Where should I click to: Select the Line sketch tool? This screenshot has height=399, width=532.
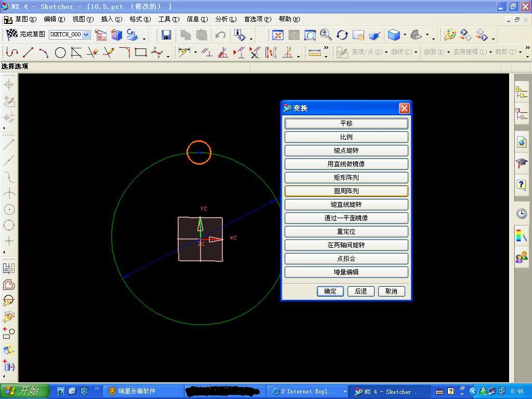[28, 52]
